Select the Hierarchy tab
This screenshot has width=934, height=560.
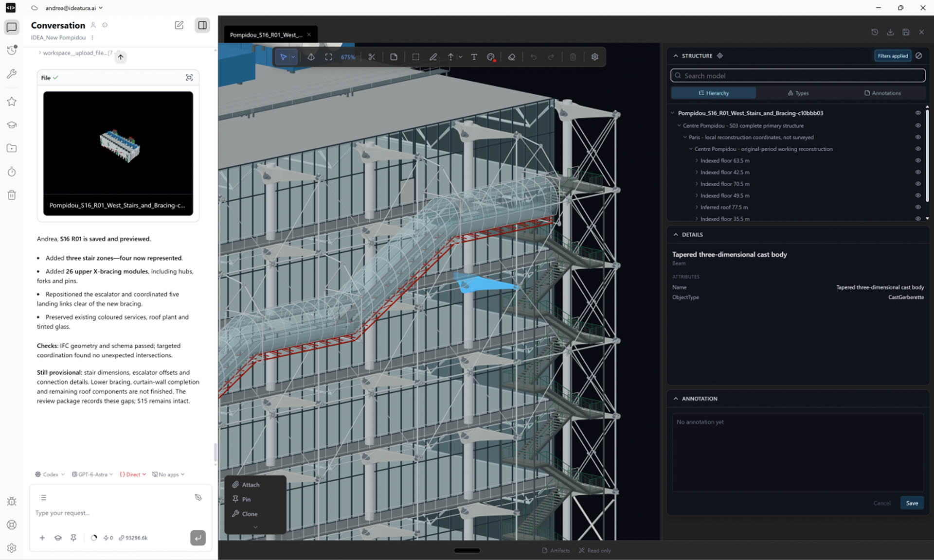714,93
